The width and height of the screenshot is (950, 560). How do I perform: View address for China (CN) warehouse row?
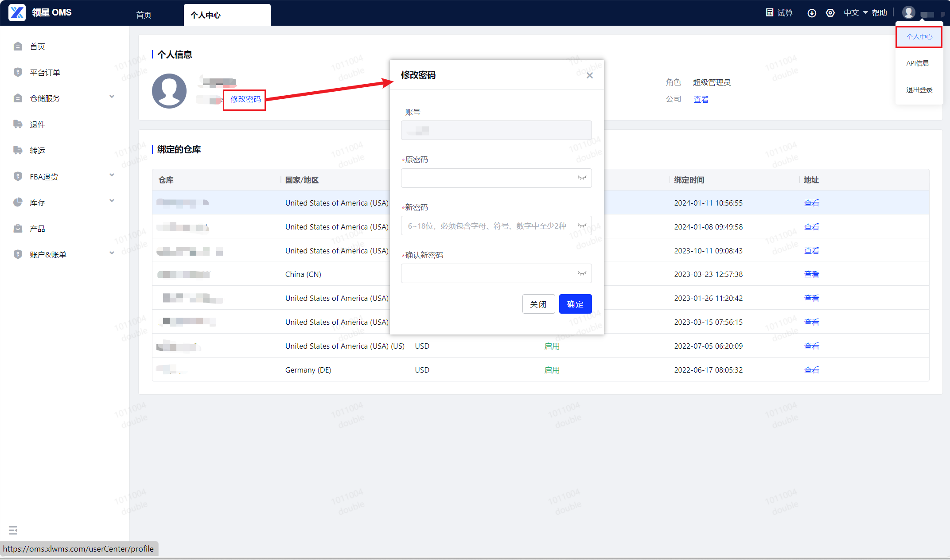tap(812, 274)
